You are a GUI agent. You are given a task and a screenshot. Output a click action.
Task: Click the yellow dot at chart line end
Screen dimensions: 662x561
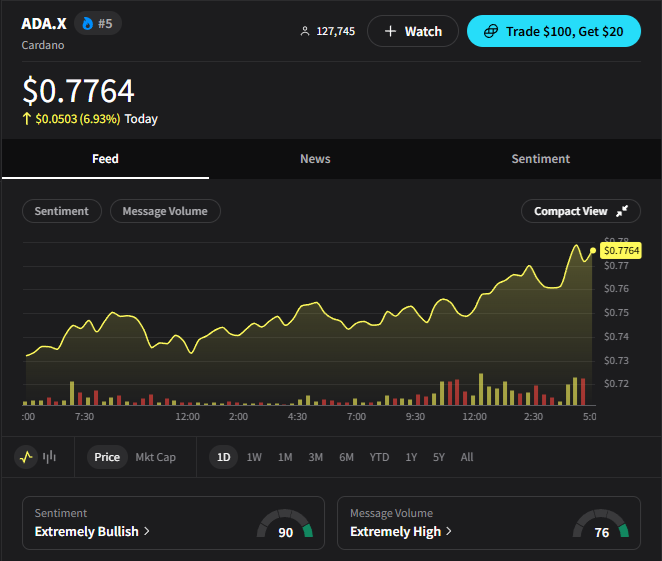pyautogui.click(x=593, y=251)
